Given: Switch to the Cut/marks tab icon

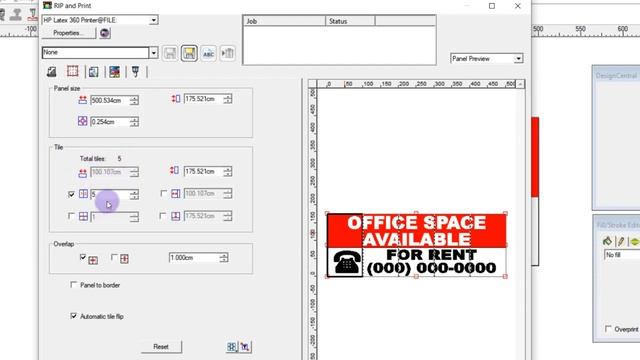Looking at the screenshot, I should [136, 72].
